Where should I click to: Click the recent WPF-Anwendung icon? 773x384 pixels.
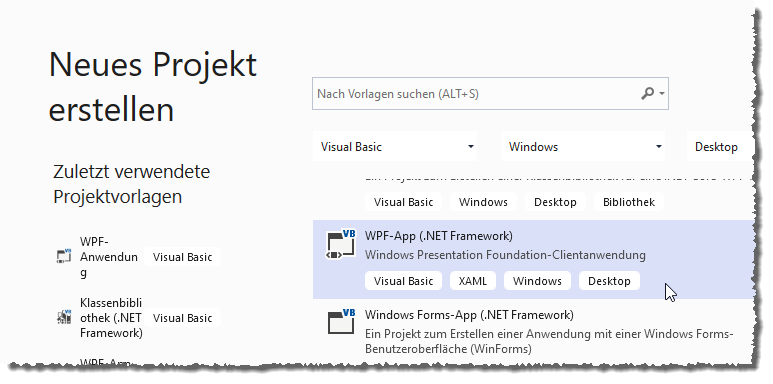point(64,256)
